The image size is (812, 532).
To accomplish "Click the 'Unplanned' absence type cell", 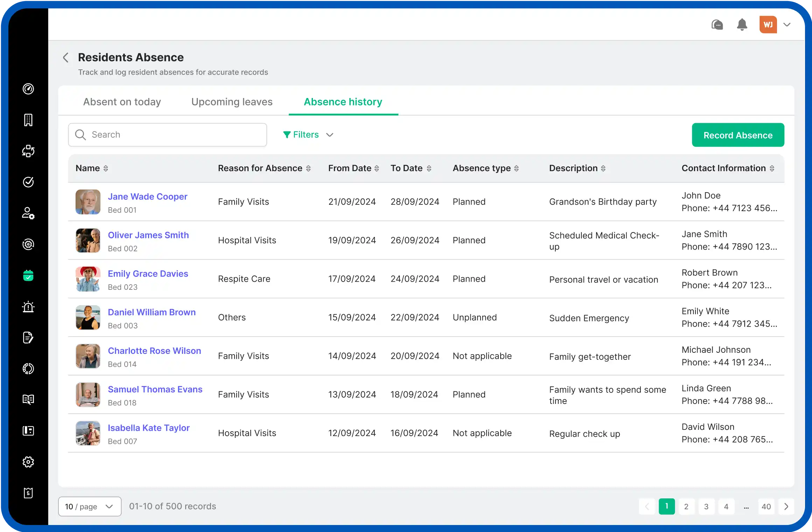I will click(x=475, y=317).
